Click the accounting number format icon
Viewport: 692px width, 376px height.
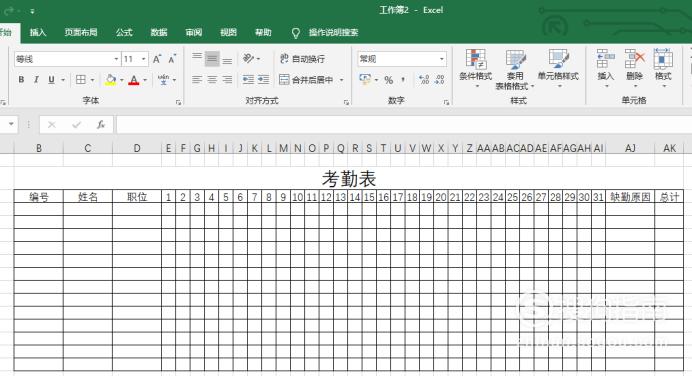click(x=365, y=79)
